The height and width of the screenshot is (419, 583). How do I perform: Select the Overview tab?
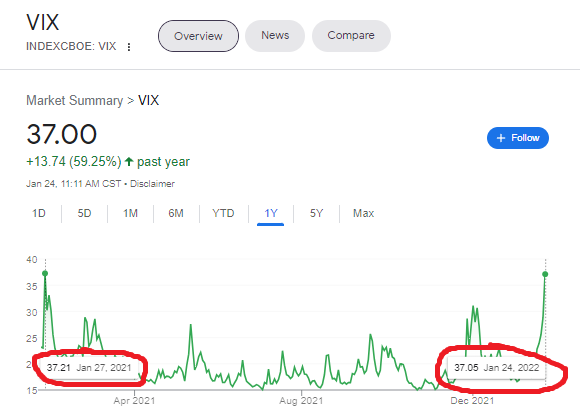click(x=198, y=36)
